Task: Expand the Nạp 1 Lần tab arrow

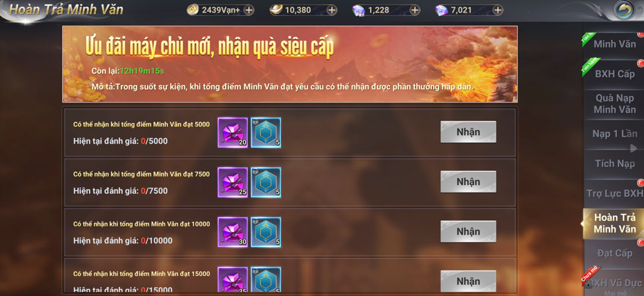Action: pos(634,148)
